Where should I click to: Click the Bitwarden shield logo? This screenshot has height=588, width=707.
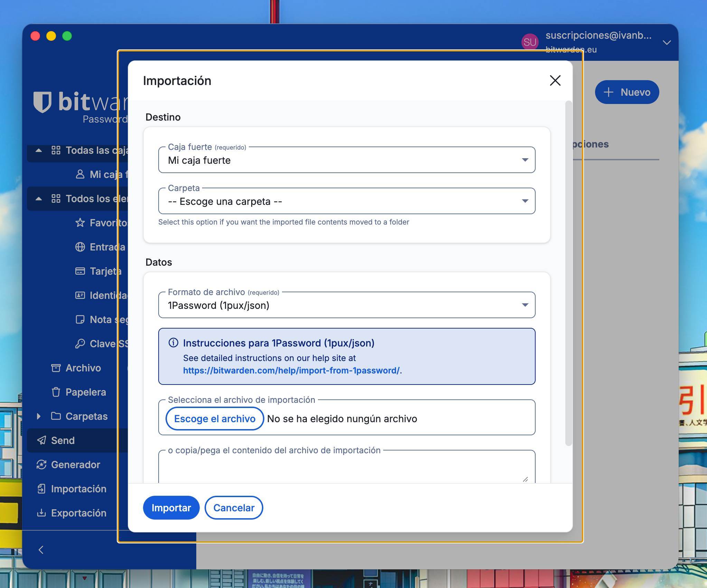pos(43,102)
